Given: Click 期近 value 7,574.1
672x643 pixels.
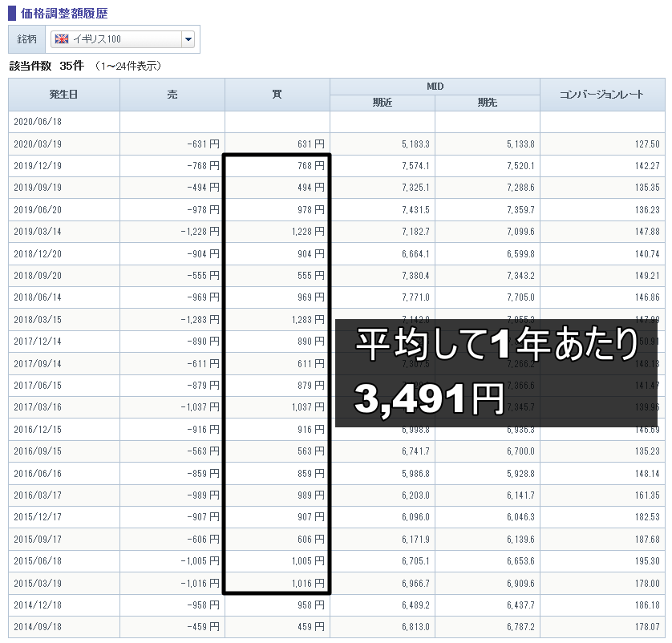Looking at the screenshot, I should coord(415,166).
